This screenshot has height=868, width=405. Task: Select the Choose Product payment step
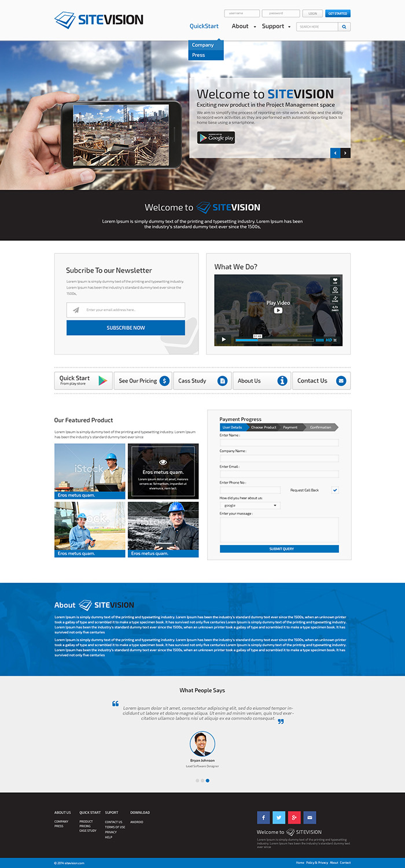click(264, 427)
